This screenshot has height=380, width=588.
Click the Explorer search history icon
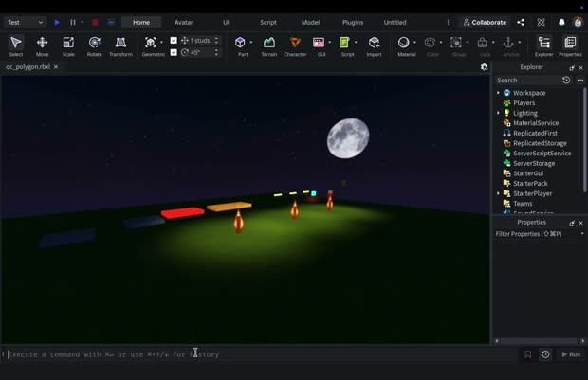[x=566, y=80]
